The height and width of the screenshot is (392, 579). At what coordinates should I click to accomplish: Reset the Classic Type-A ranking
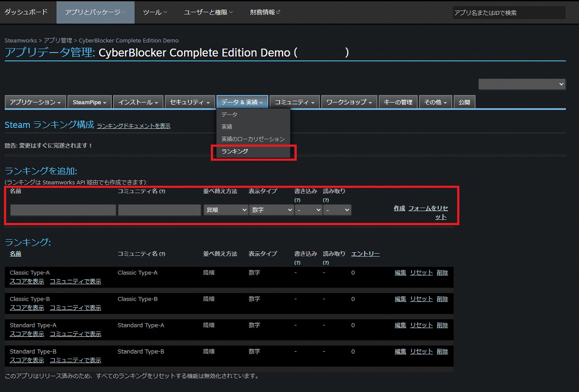[422, 273]
